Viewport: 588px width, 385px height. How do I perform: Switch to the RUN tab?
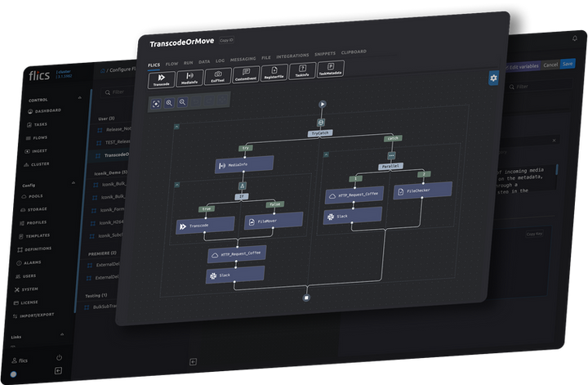[189, 63]
